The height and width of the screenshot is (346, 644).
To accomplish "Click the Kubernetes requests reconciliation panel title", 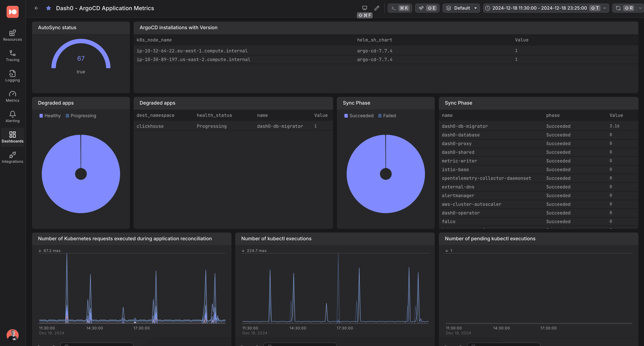I will point(125,239).
